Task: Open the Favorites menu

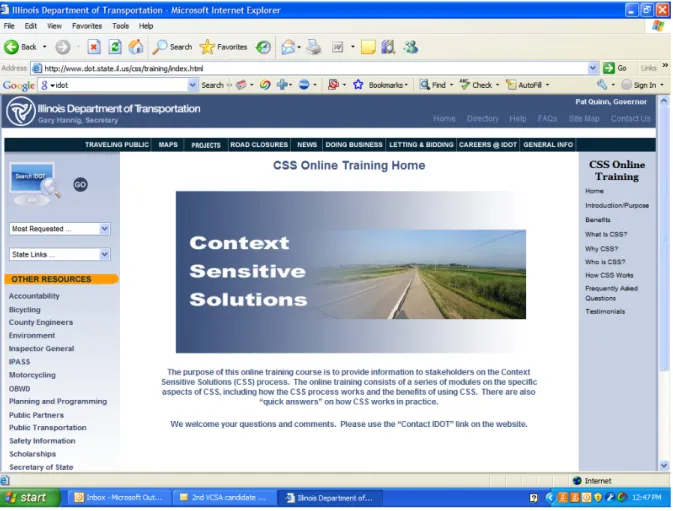Action: click(x=87, y=26)
